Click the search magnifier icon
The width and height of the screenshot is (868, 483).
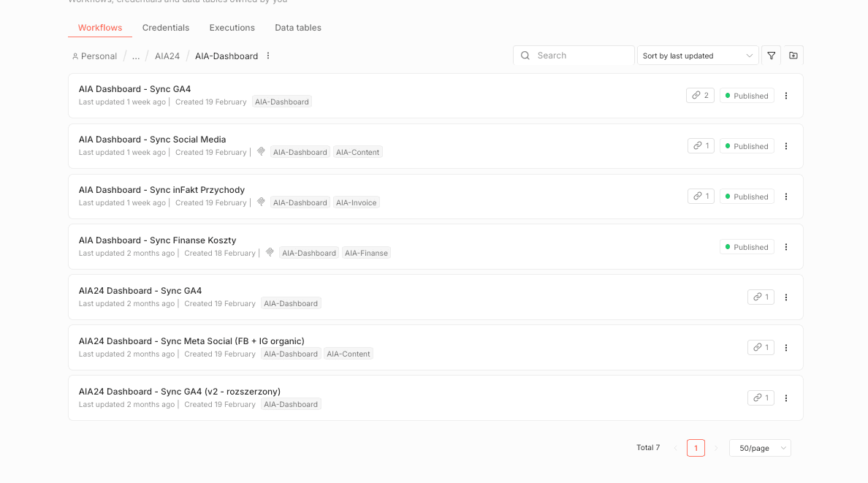click(525, 56)
